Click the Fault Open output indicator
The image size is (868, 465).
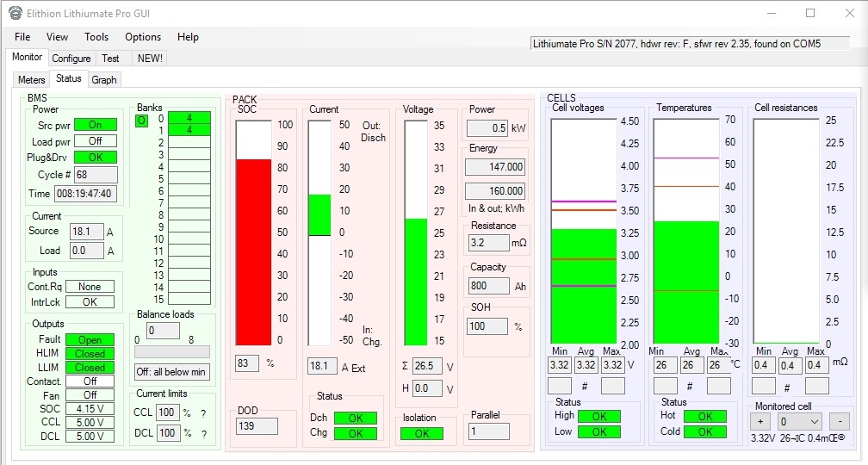90,340
